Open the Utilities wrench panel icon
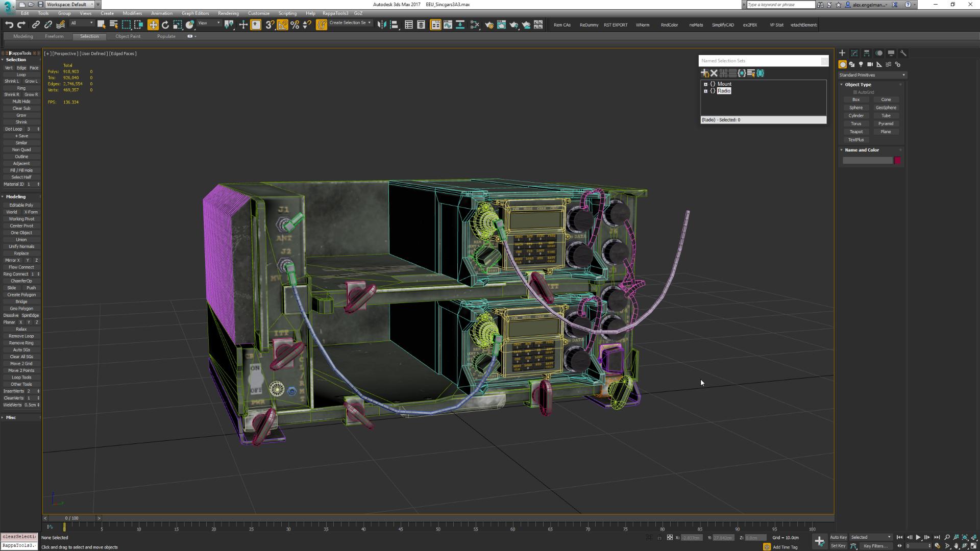The width and height of the screenshot is (980, 551). 903,53
